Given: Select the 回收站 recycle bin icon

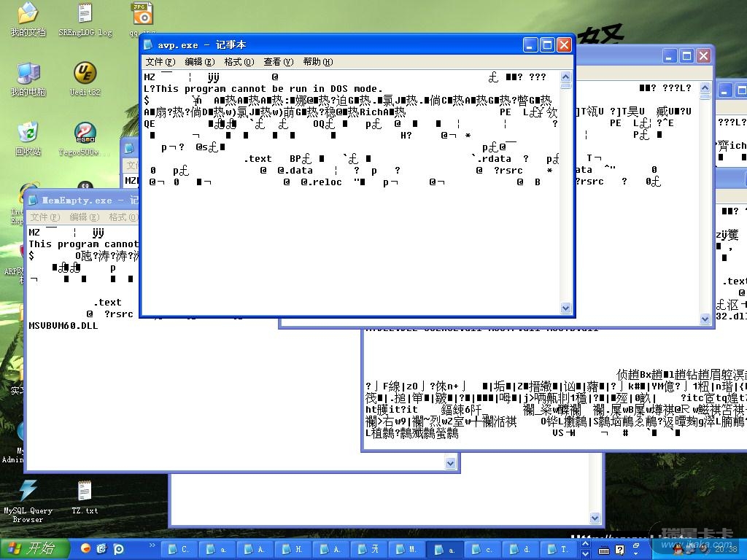Looking at the screenshot, I should pyautogui.click(x=28, y=133).
